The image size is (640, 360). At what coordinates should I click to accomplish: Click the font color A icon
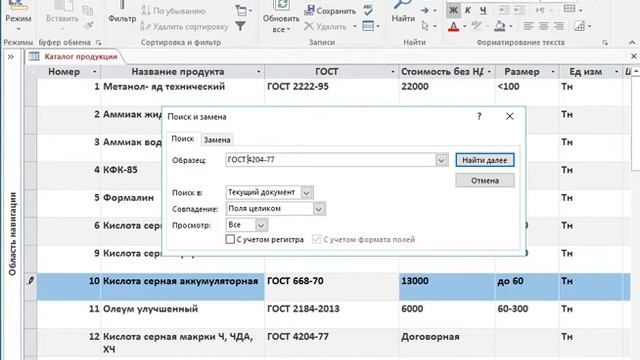pyautogui.click(x=453, y=27)
